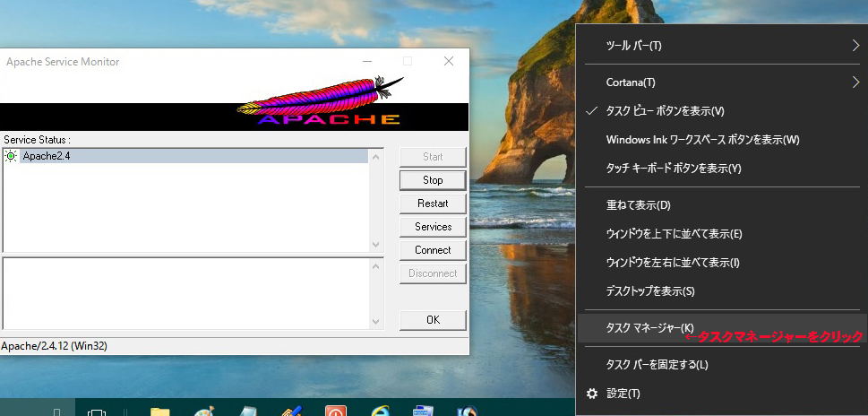Click the log pane scroll-up arrow
Viewport: 868px width, 416px height.
(376, 266)
